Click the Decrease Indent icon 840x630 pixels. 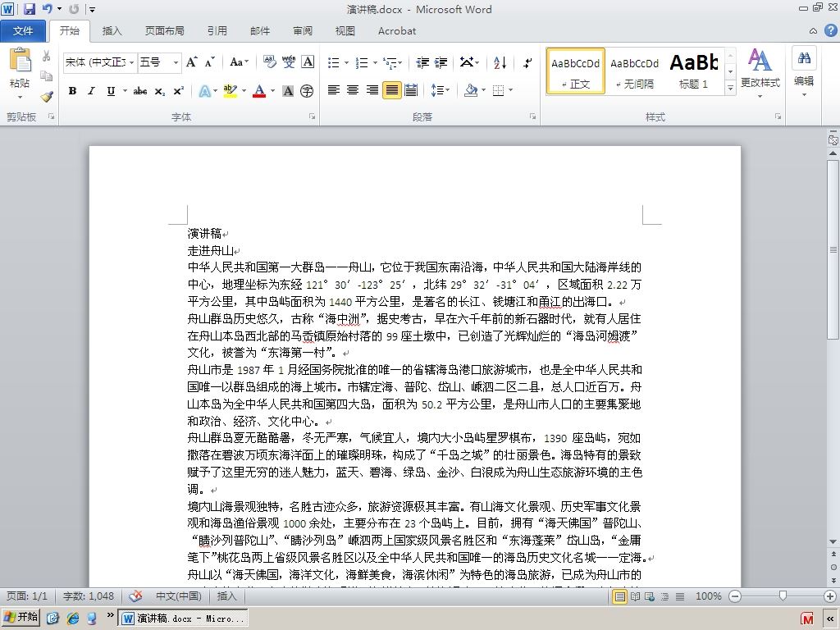(x=422, y=62)
